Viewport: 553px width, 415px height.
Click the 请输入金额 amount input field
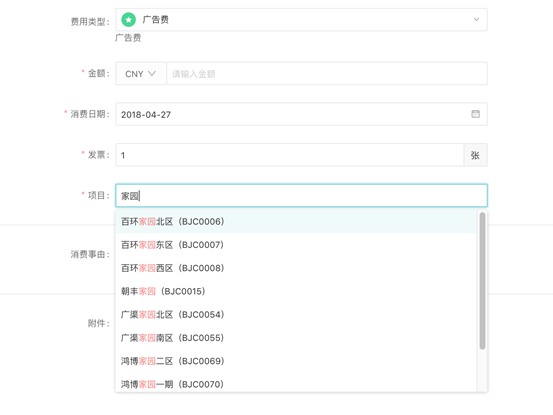[327, 74]
